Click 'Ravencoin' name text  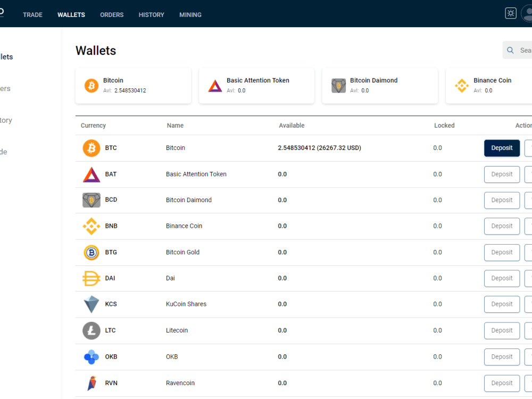pyautogui.click(x=180, y=383)
